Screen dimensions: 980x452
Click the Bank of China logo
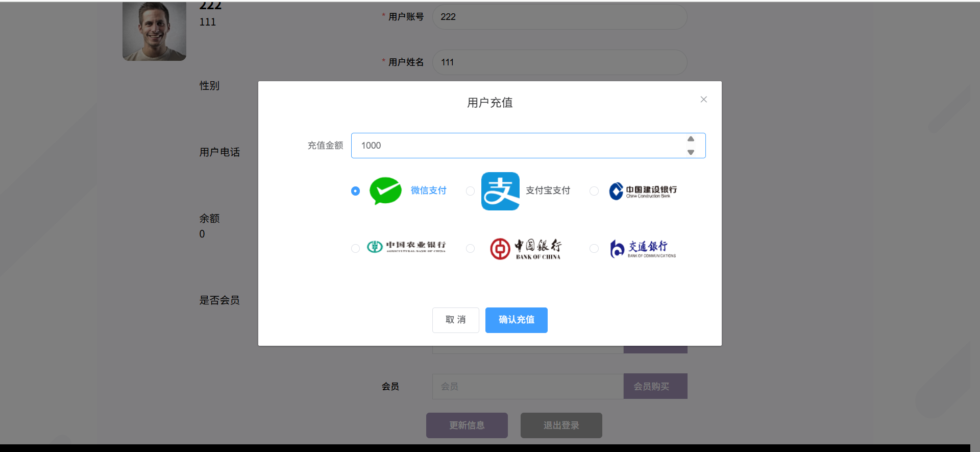click(526, 249)
